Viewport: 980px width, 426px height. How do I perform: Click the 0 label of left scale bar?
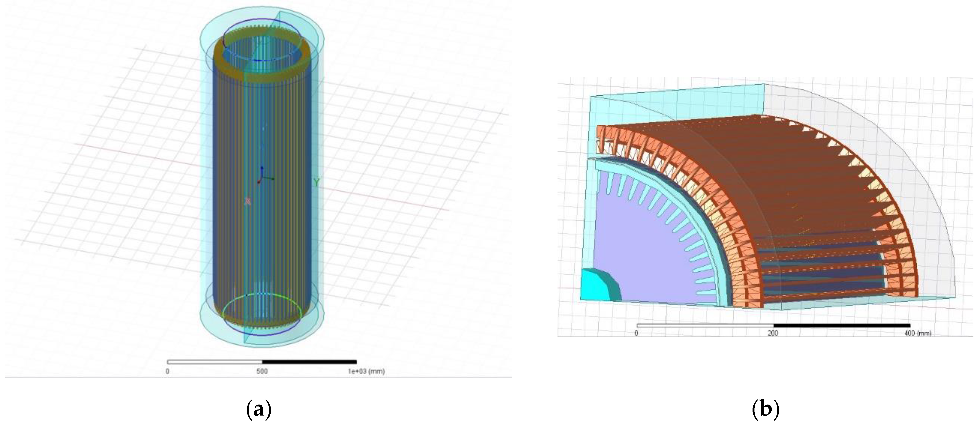click(168, 371)
